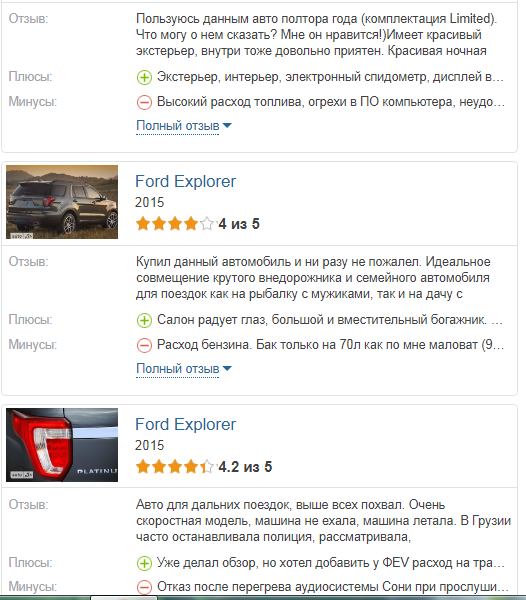This screenshot has height=600, width=526.
Task: Open Ford Explorer link rated 4 из 5
Action: (186, 181)
